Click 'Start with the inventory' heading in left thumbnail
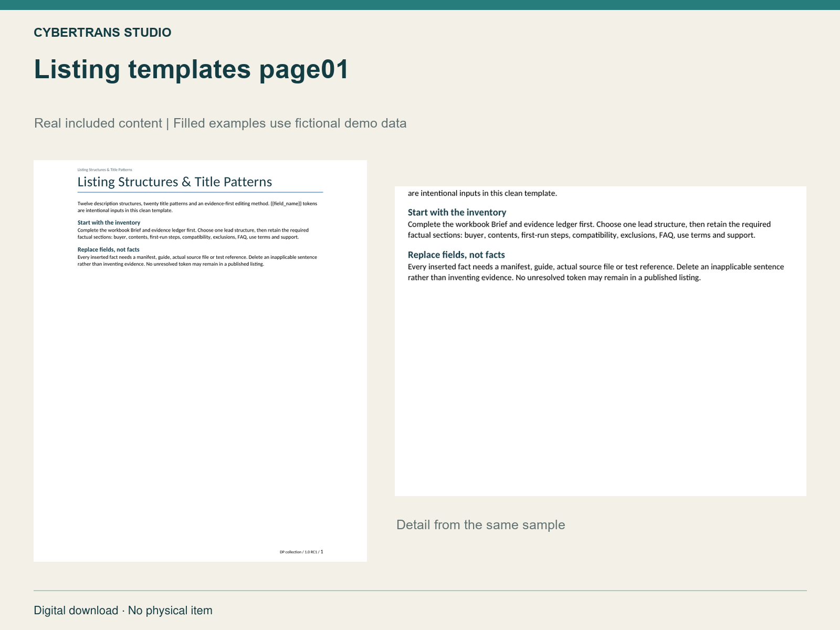The width and height of the screenshot is (840, 630). click(109, 223)
